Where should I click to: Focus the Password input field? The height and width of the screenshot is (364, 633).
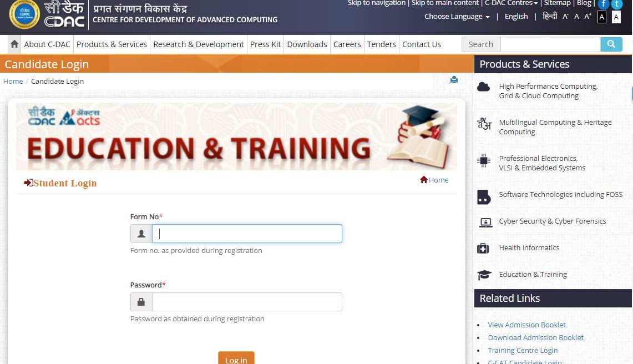tap(247, 302)
